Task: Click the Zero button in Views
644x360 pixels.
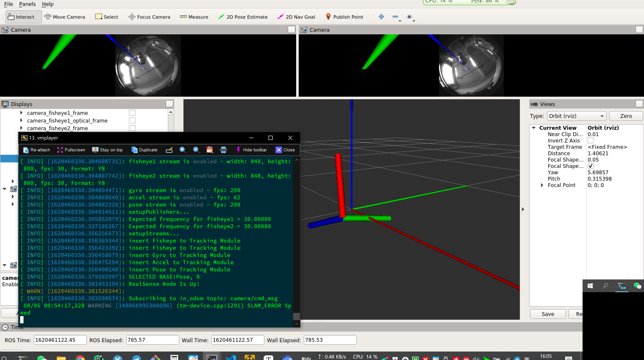Action: coord(626,116)
